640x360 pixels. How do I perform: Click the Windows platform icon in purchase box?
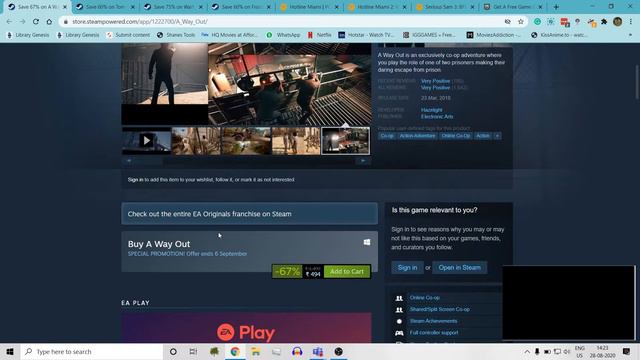(367, 242)
